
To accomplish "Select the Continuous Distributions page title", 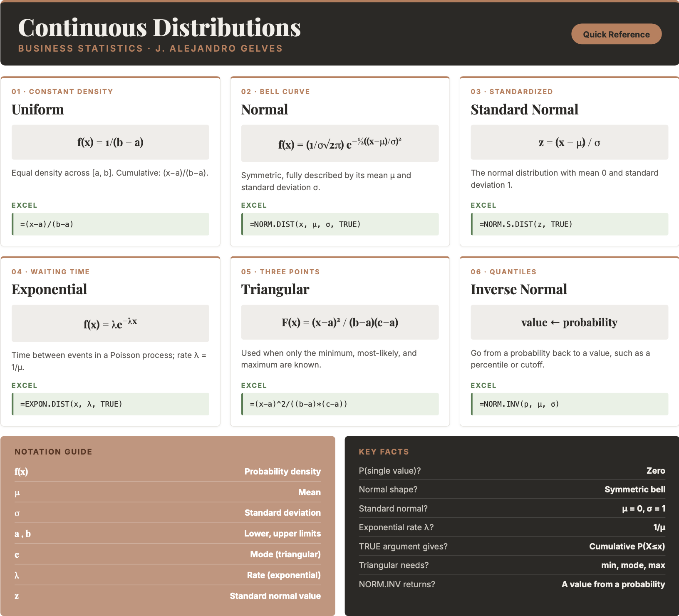I will tap(159, 28).
